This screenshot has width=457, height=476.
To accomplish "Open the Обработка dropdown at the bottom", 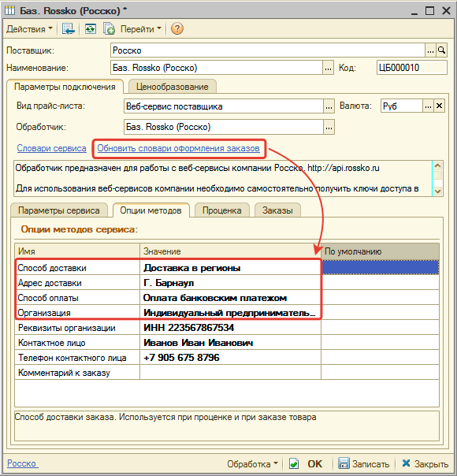I will 252,464.
